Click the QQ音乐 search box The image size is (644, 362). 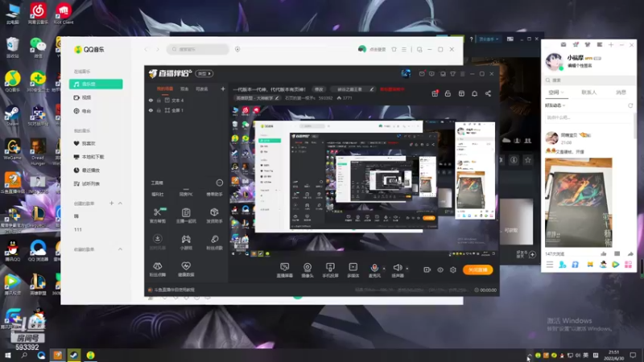[198, 49]
